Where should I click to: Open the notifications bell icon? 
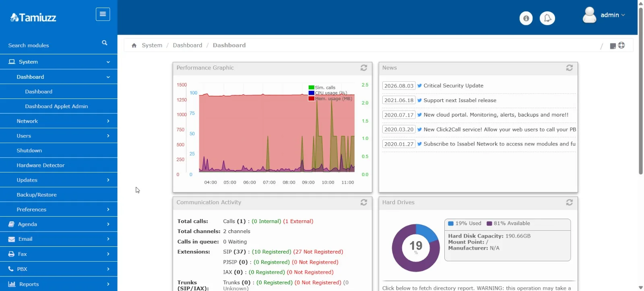(x=547, y=18)
